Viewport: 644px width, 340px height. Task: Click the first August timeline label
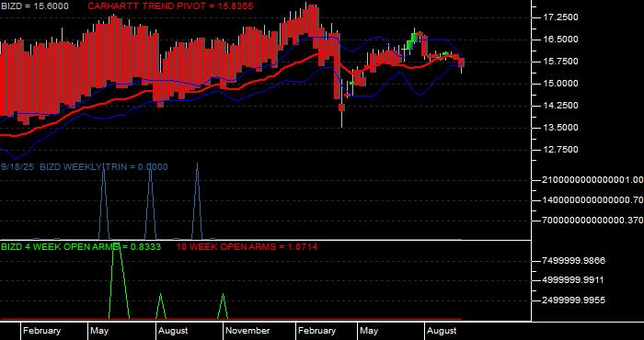(173, 331)
